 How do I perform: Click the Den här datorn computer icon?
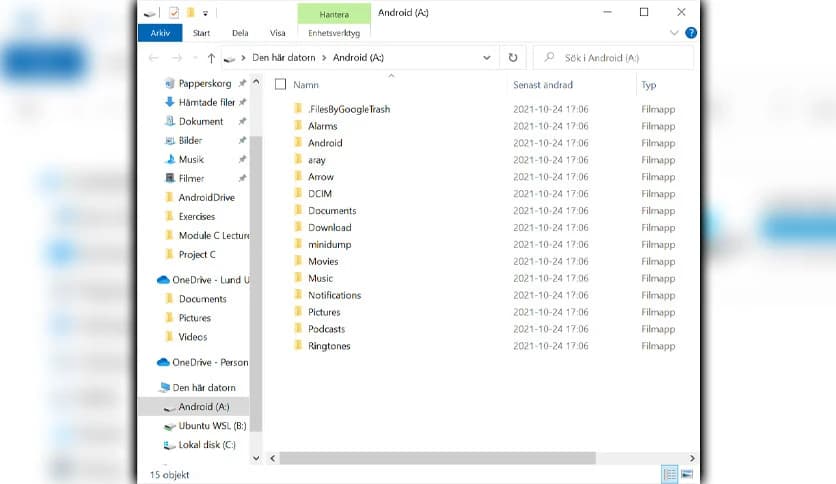point(164,388)
